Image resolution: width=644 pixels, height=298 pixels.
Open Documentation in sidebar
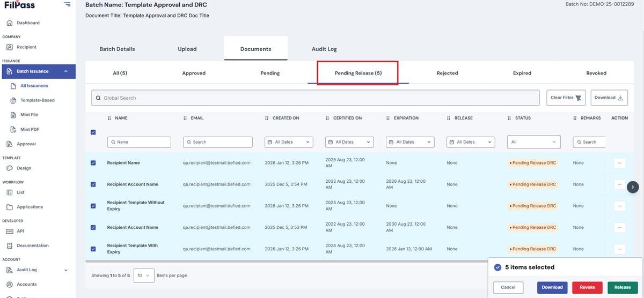pos(33,245)
